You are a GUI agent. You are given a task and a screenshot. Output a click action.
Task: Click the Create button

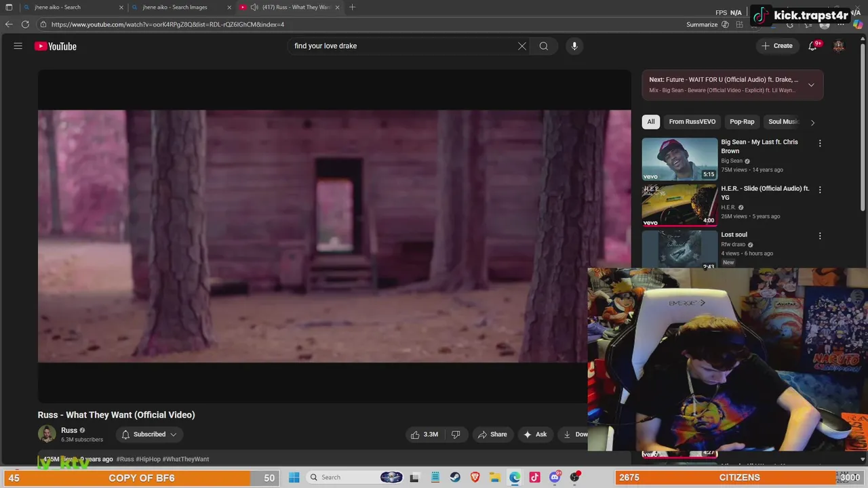point(777,46)
